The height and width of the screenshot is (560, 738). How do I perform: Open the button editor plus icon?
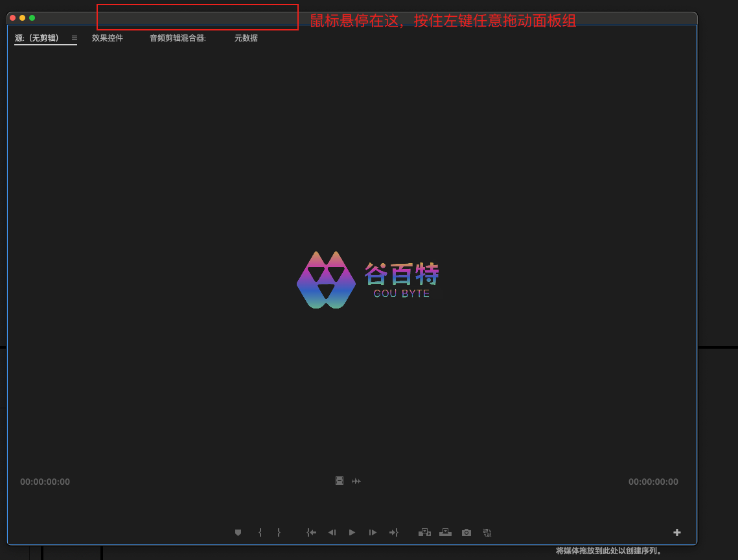coord(677,533)
